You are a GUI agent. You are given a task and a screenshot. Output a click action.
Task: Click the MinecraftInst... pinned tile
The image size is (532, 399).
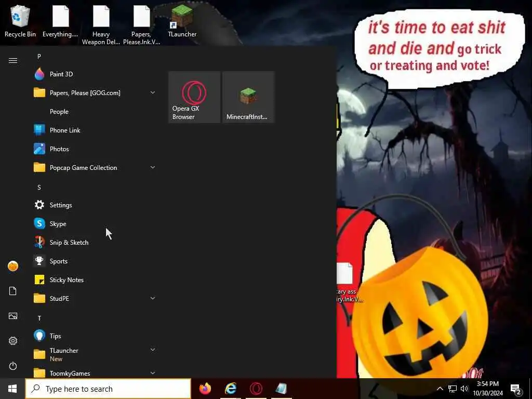[x=248, y=97]
